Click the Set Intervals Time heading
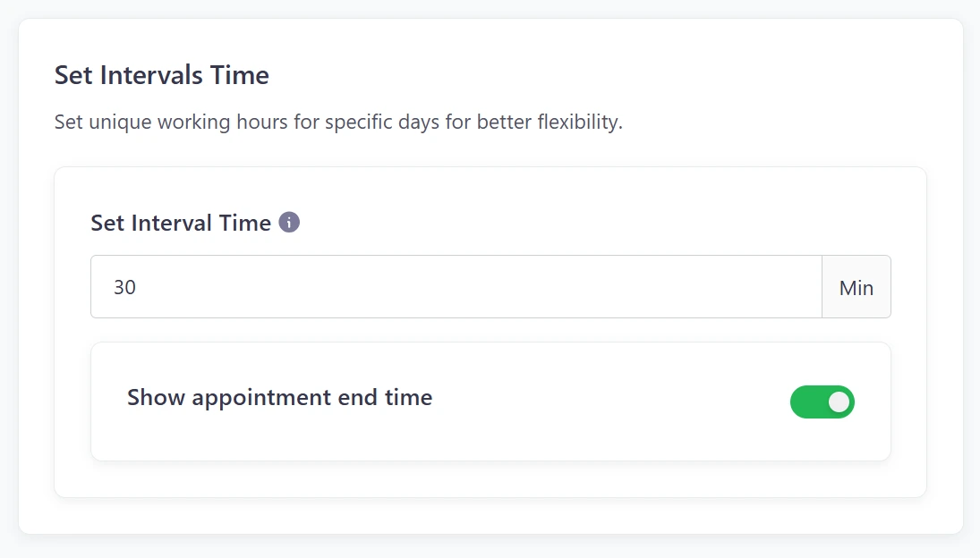Viewport: 980px width, 558px height. (162, 75)
